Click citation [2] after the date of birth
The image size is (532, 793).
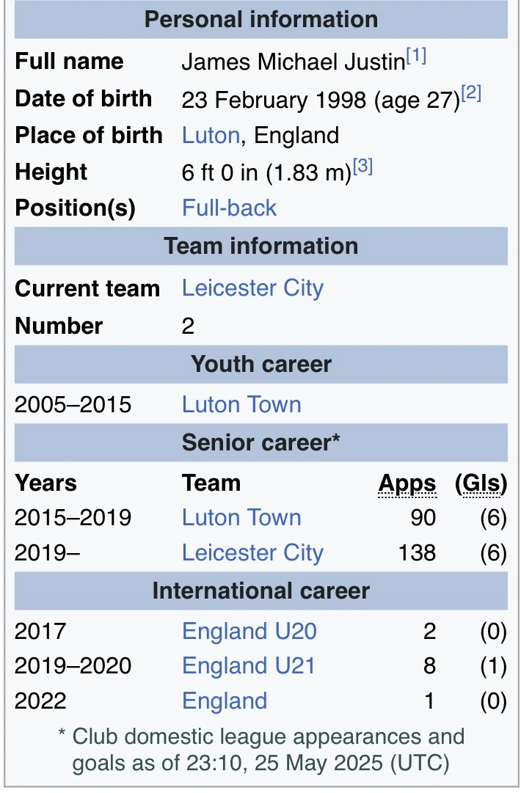point(471,94)
